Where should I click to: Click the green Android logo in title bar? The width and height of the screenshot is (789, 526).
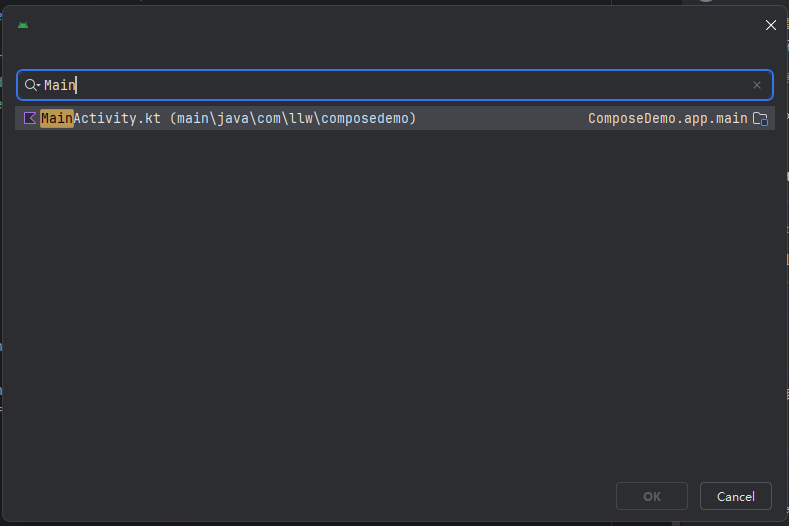[23, 25]
